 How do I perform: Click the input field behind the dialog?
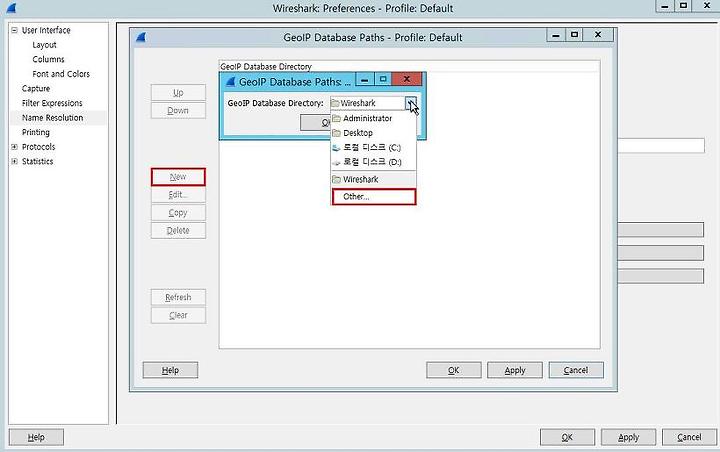(x=661, y=146)
